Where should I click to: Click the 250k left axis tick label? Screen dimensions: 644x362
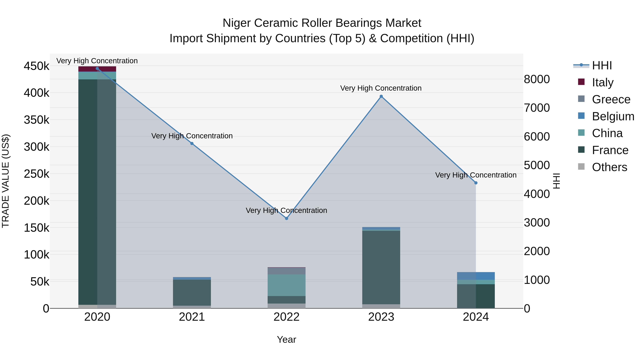click(36, 174)
